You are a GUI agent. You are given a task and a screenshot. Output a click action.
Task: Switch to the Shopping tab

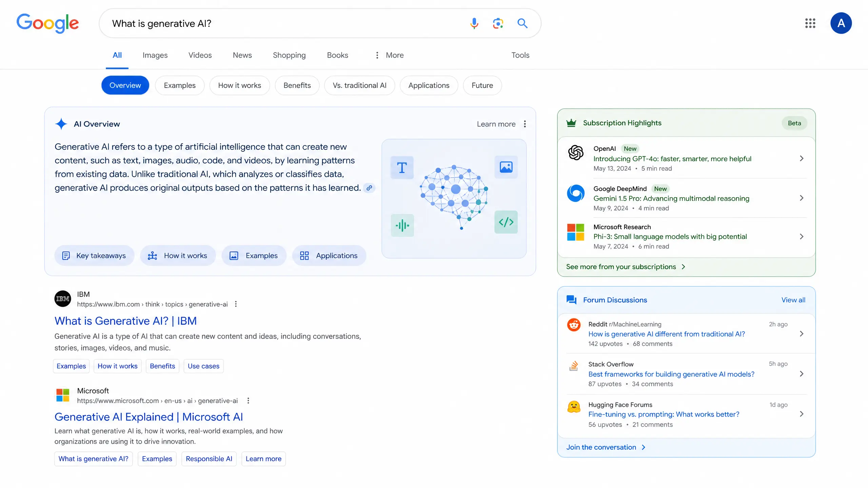tap(289, 55)
